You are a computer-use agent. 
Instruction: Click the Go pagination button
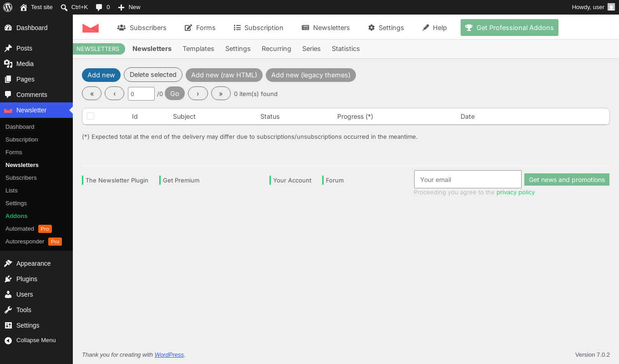tap(175, 93)
